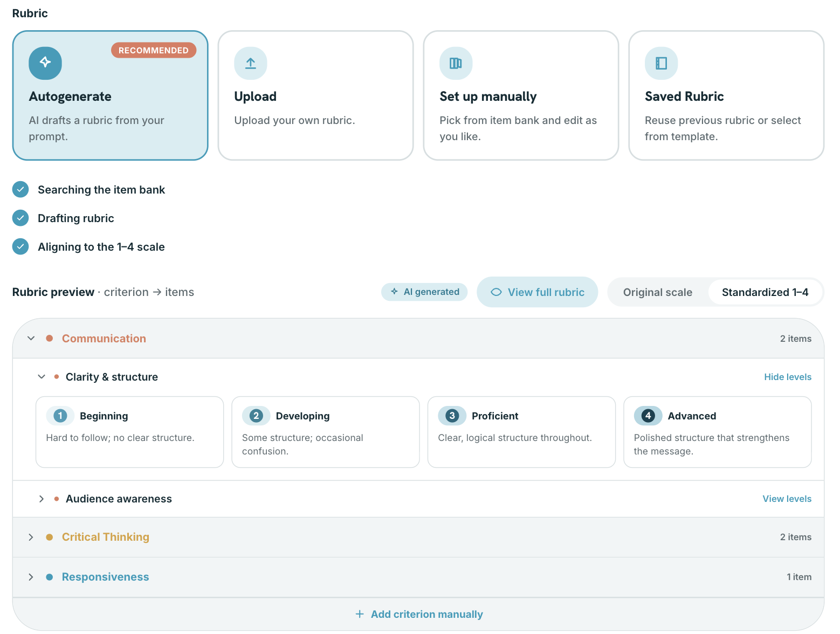Screen dimensions: 840x634
Task: Click the Autogenerate sparkle icon
Action: coord(45,63)
